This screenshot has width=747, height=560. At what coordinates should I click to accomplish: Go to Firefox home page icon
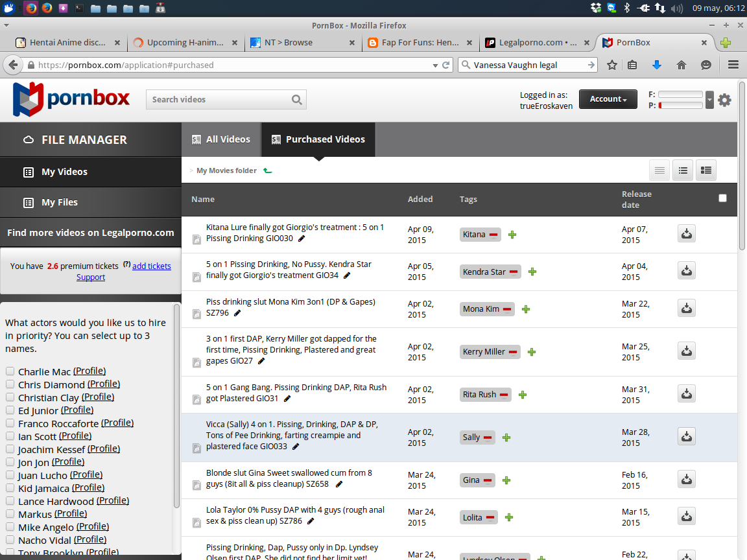(681, 65)
